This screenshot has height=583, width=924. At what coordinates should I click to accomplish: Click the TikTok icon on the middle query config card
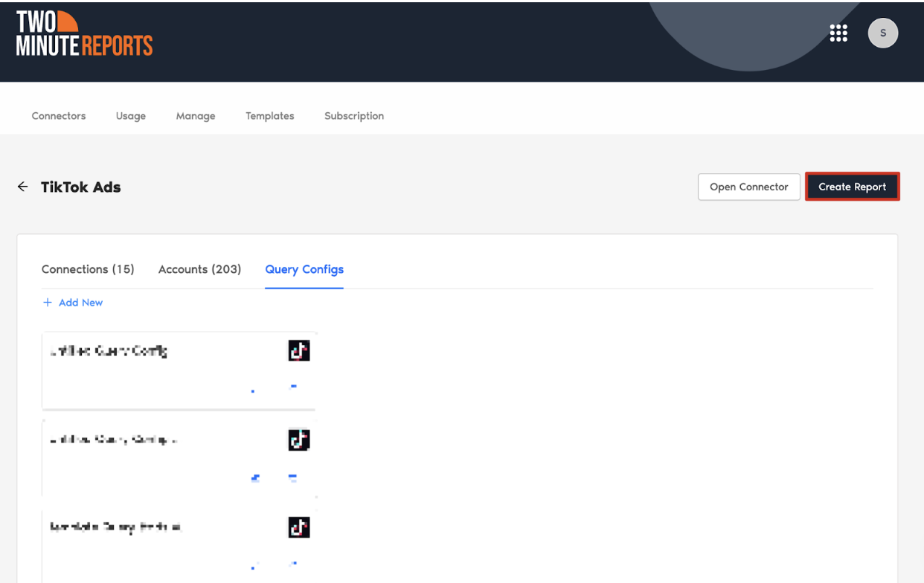tap(299, 440)
